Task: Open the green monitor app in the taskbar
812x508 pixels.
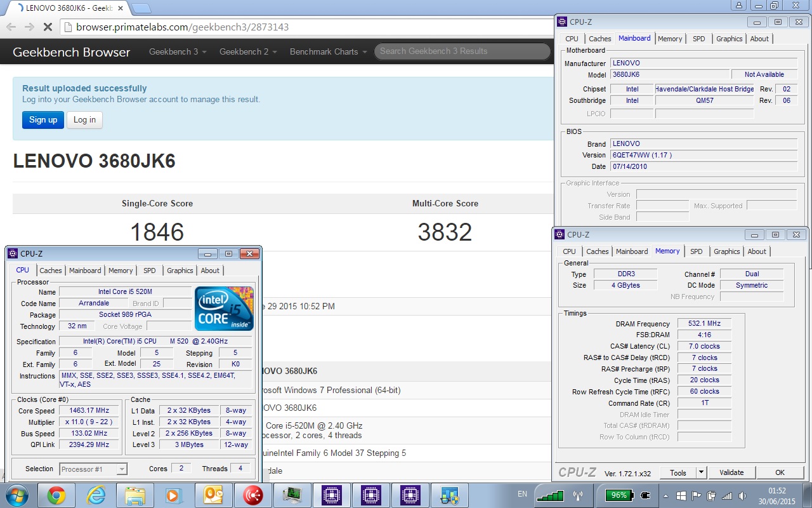Action: [292, 495]
